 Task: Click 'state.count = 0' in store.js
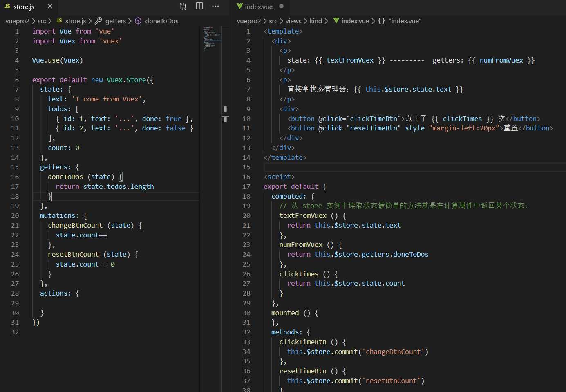(85, 264)
